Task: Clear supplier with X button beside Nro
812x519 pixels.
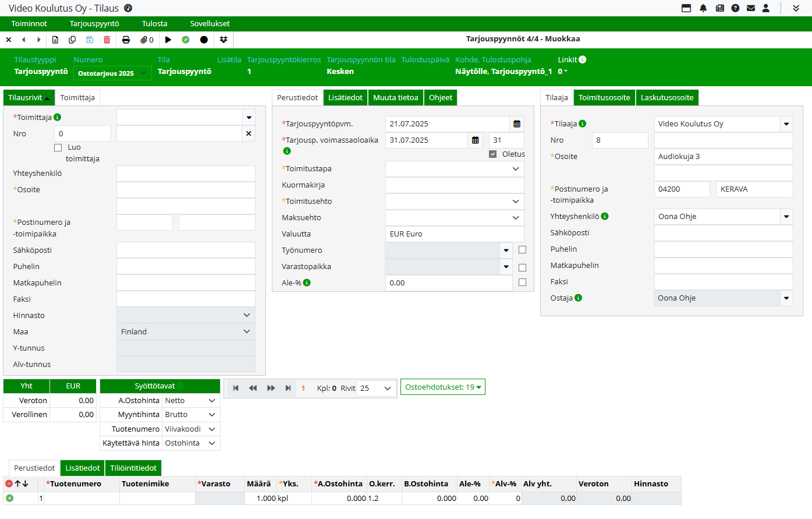Action: pyautogui.click(x=249, y=134)
